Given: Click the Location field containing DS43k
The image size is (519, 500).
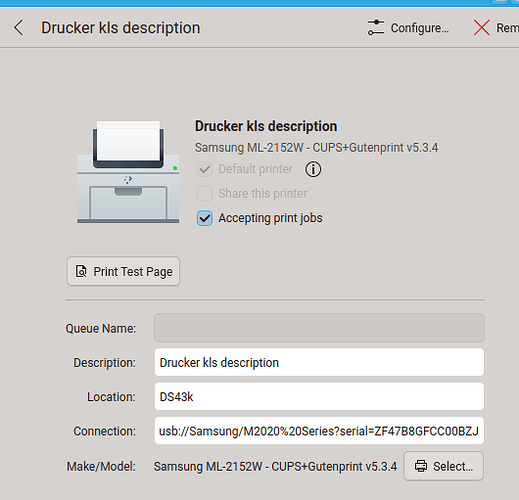Looking at the screenshot, I should 319,397.
